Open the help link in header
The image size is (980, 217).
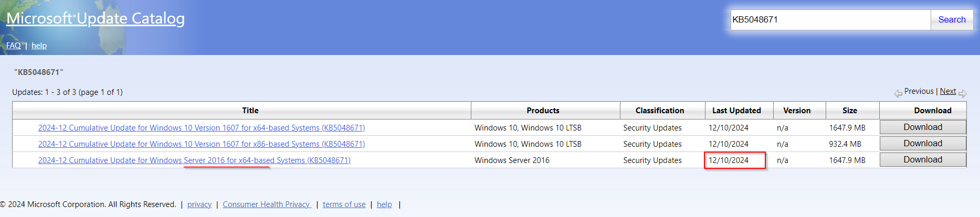[39, 46]
